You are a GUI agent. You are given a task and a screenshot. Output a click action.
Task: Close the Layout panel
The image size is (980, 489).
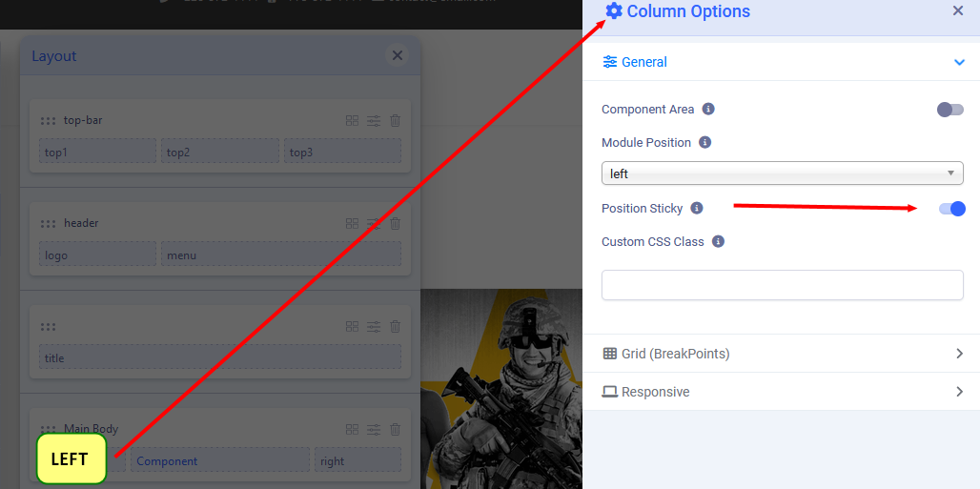[397, 55]
